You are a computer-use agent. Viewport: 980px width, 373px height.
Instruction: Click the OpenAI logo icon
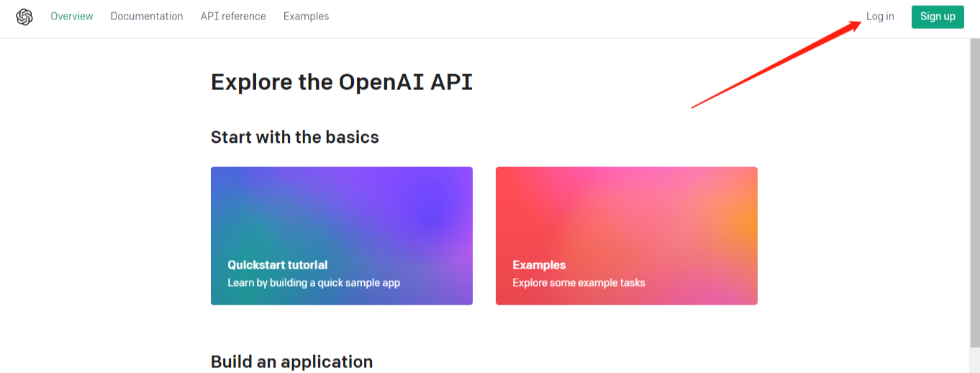(24, 17)
